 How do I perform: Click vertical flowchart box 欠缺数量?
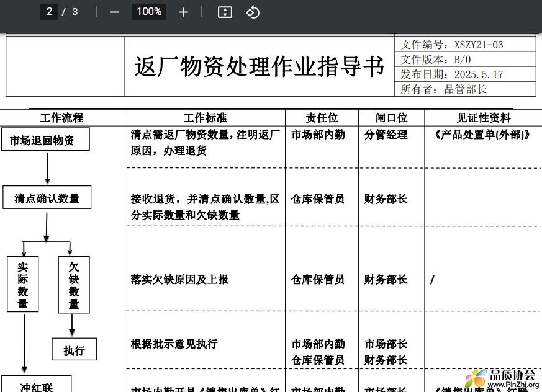(x=74, y=285)
